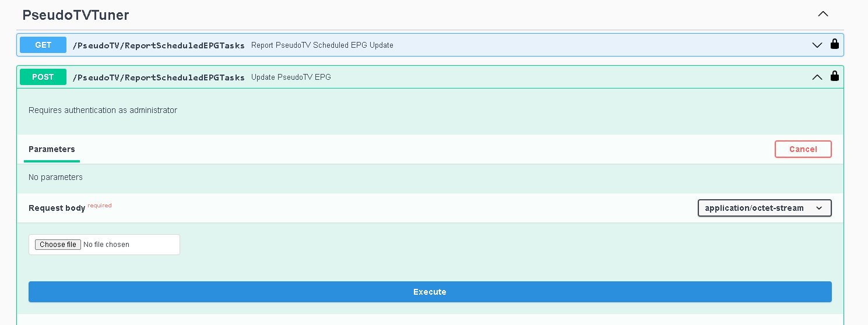The width and height of the screenshot is (868, 325).
Task: Collapse the POST ReportScheduledEPGTasks chevron
Action: [x=817, y=77]
